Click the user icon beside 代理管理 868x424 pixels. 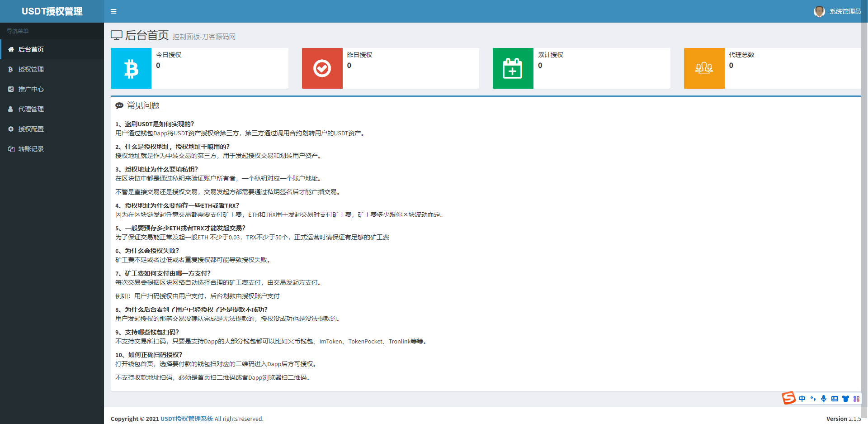(11, 109)
